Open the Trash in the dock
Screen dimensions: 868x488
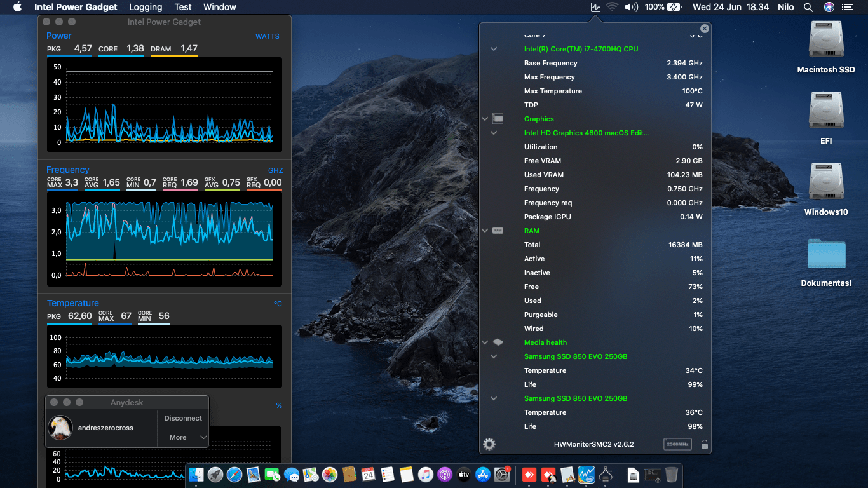pos(672,474)
